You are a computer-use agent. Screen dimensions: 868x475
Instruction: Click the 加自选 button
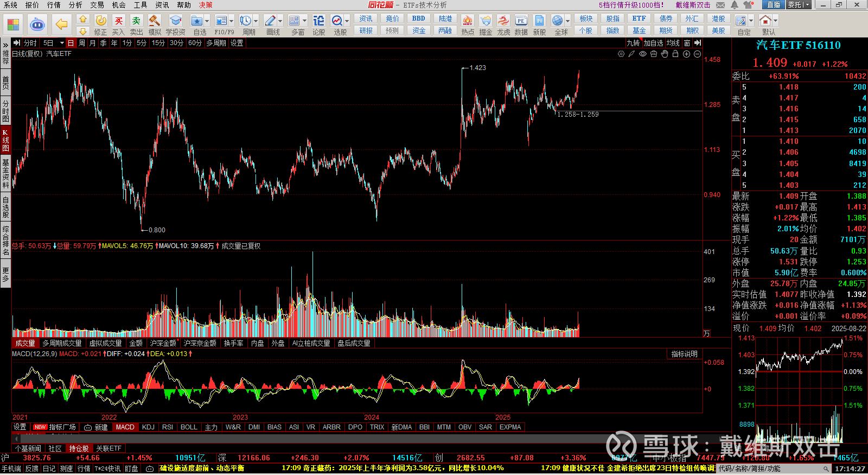[x=653, y=43]
